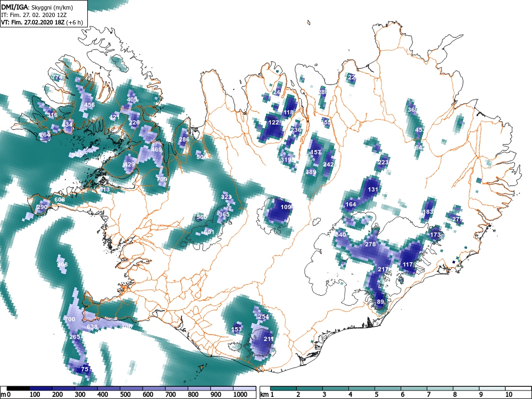Click the map value '183'
532x399 pixels.
coord(428,212)
